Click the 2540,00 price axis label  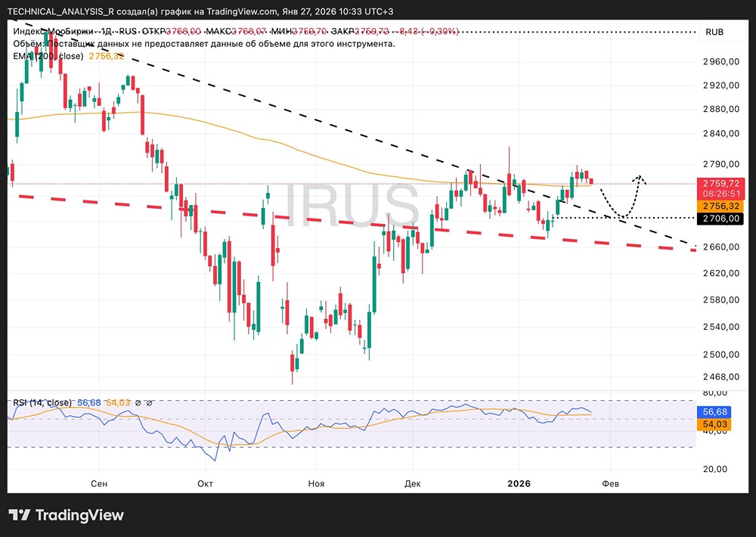pos(721,327)
